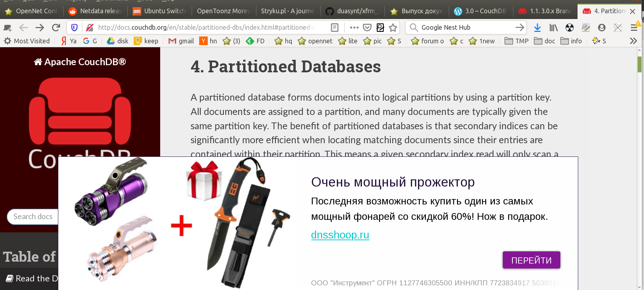Viewport: 644px width, 290px height.
Task: Open the dnsshoop.ru link
Action: click(340, 235)
